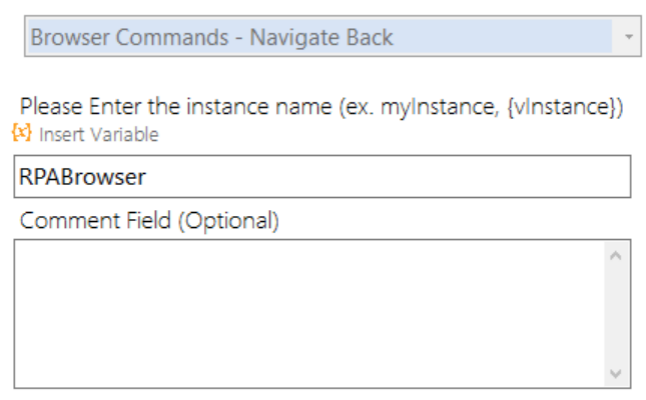Click the comment box scroll down arrow
This screenshot has width=646, height=400.
616,373
